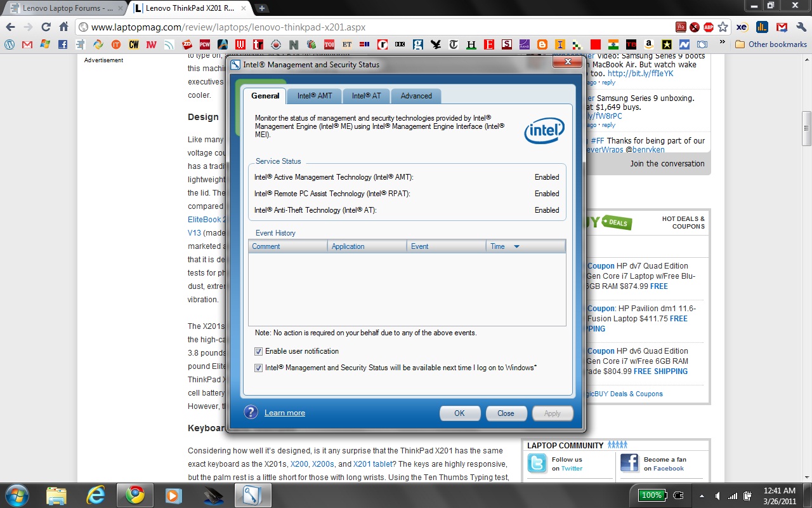Toggle availability at next Windows logon checkbox
The height and width of the screenshot is (508, 812).
coord(258,368)
